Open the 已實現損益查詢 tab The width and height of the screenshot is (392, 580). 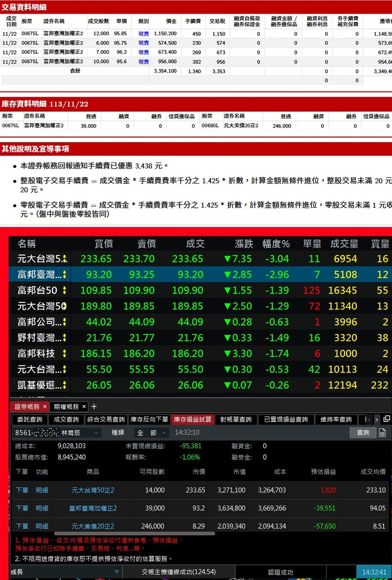click(x=285, y=420)
